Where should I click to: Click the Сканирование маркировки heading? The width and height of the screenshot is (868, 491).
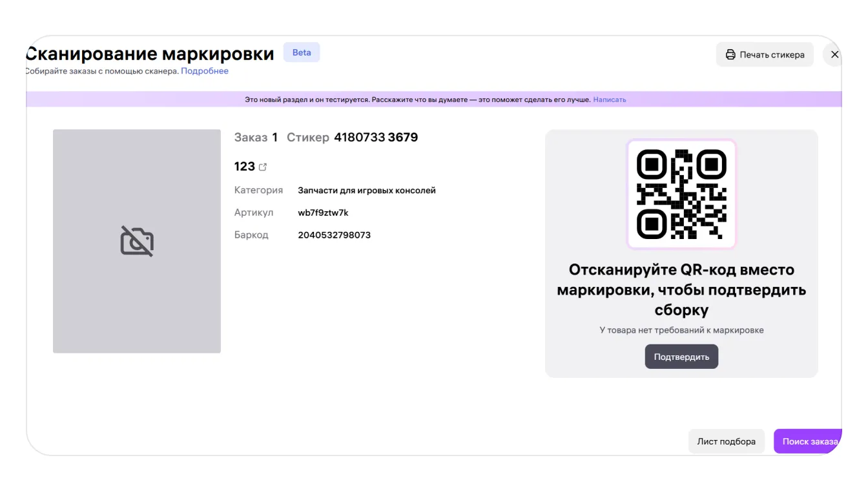(x=150, y=54)
